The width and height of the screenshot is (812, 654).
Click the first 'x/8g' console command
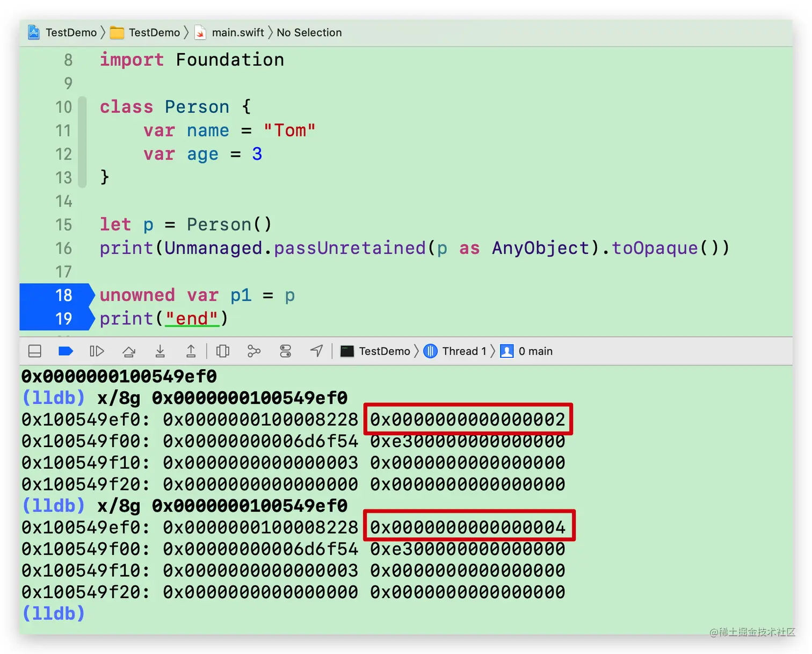tap(222, 398)
